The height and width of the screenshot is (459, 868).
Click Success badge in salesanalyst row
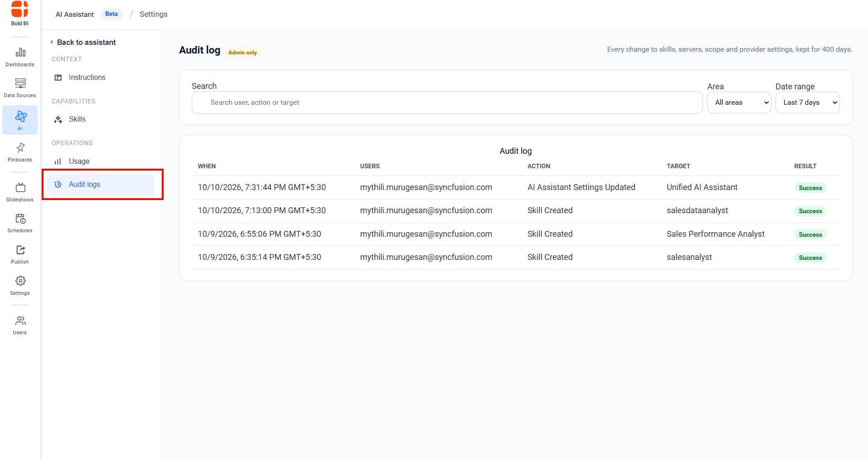(x=810, y=258)
